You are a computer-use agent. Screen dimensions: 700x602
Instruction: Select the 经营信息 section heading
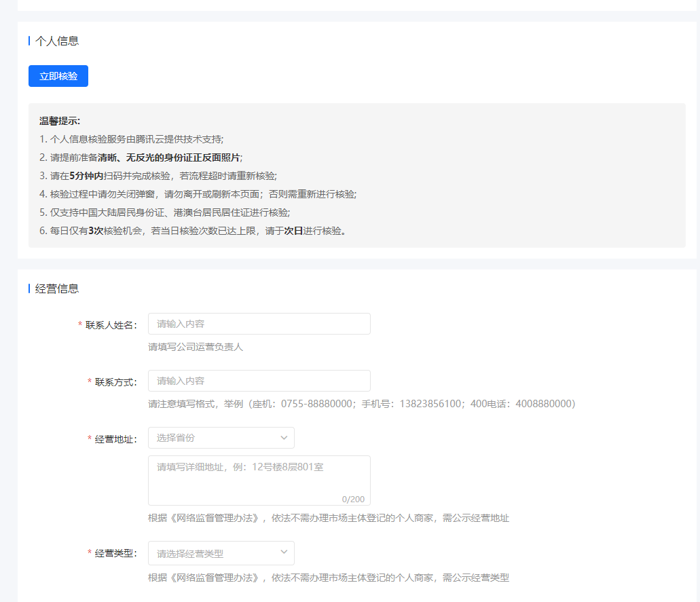pos(57,288)
